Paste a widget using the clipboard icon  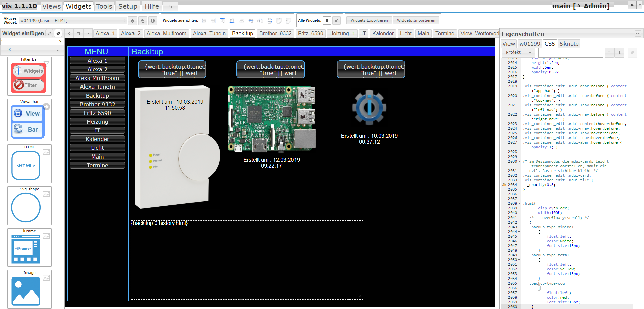(x=78, y=33)
